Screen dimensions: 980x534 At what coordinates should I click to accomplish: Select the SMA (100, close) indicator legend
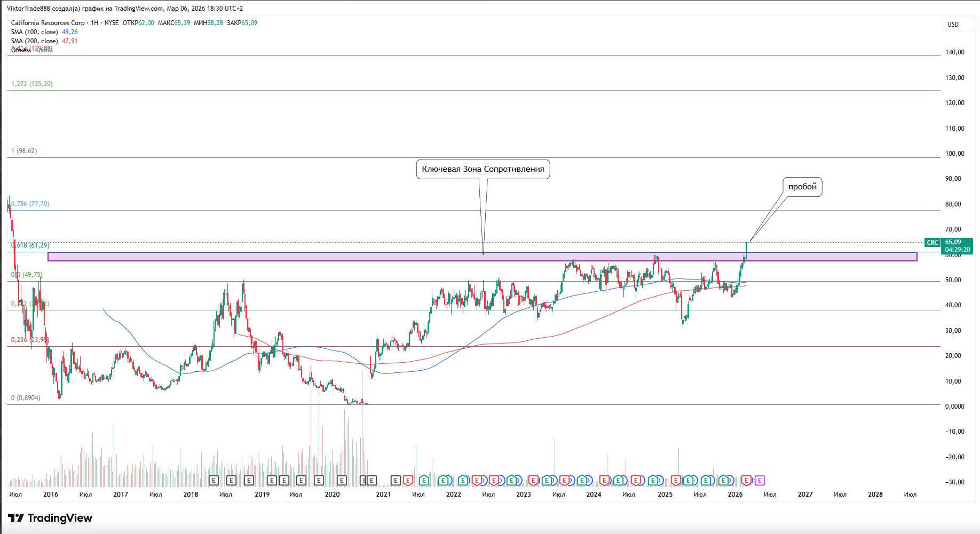click(x=35, y=32)
